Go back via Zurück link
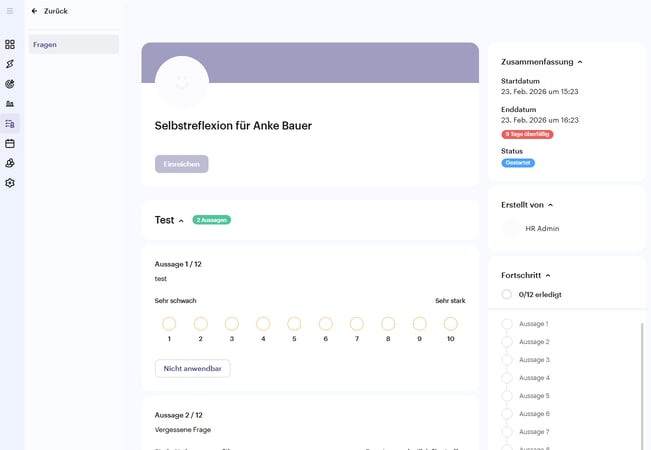Image resolution: width=651 pixels, height=450 pixels. click(x=56, y=11)
